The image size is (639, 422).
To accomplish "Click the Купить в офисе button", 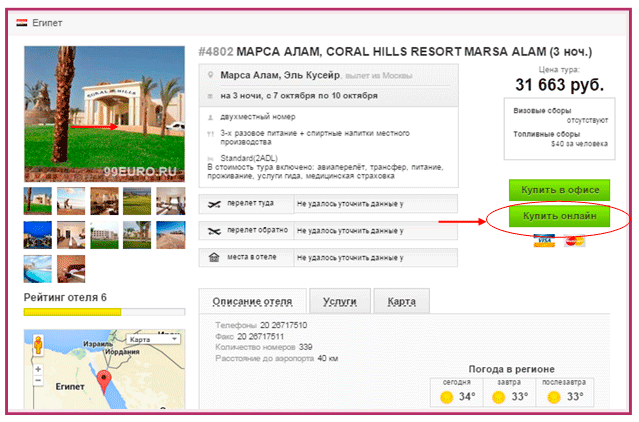I will click(560, 190).
